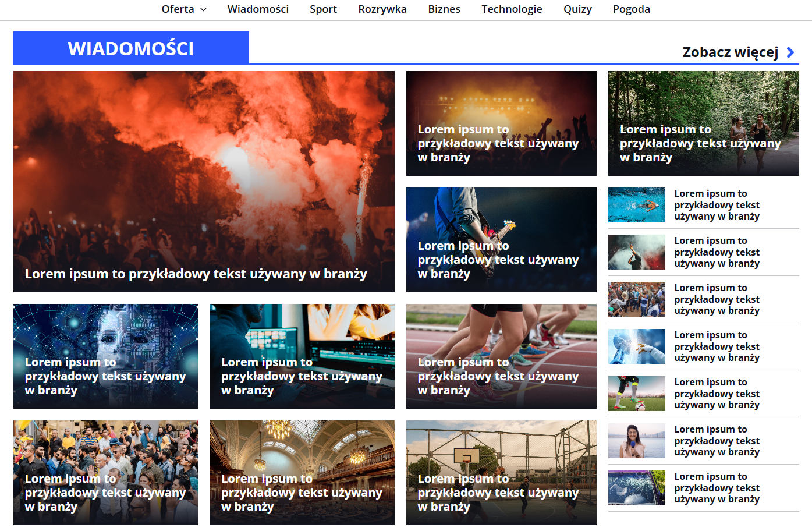Open the broken windshield sidebar thumbnail
This screenshot has height=531, width=812.
[x=637, y=488]
